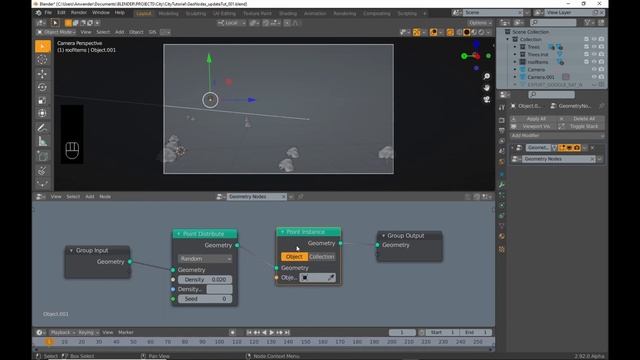The width and height of the screenshot is (640, 360).
Task: Jump to the timeline end frame
Action: coord(287,333)
